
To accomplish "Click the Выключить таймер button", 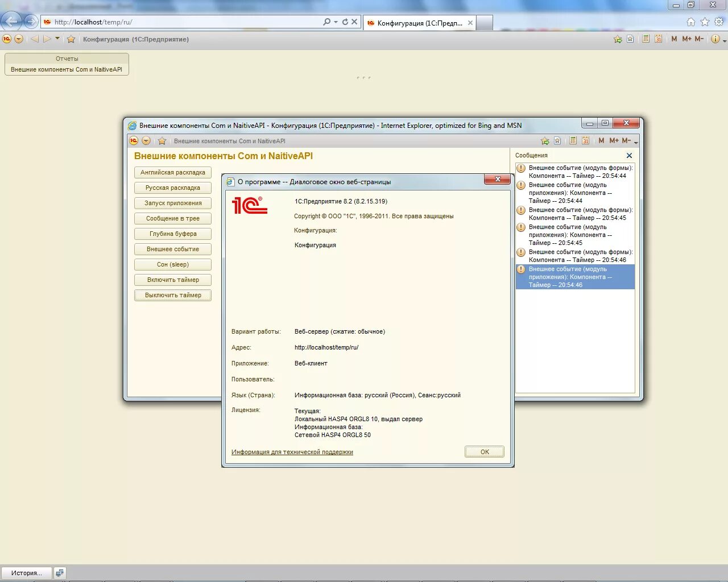I will pos(173,295).
